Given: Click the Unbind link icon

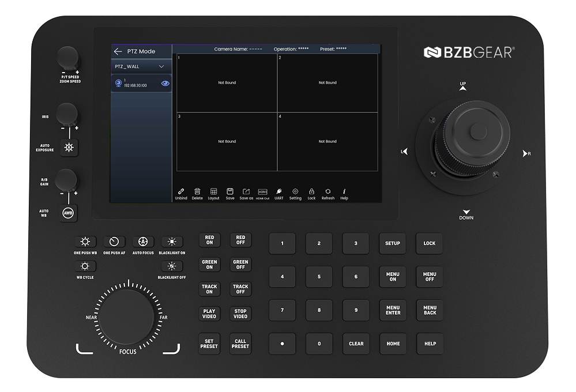Looking at the screenshot, I should [x=181, y=191].
